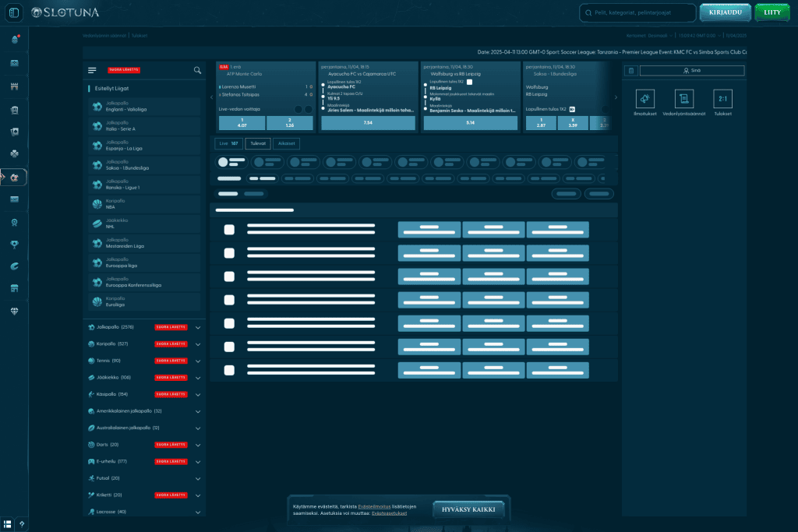This screenshot has height=532, width=798.
Task: Open the question mark help icon
Action: (21, 523)
